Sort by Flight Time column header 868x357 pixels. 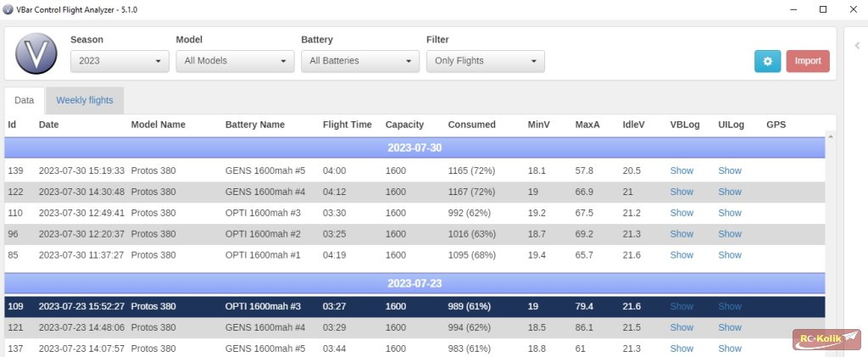coord(347,125)
